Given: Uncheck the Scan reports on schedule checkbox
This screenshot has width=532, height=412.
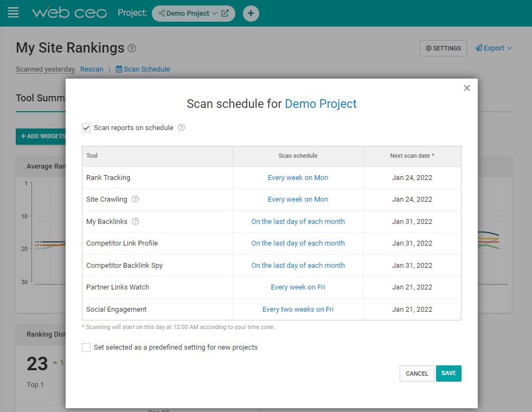Looking at the screenshot, I should (86, 128).
